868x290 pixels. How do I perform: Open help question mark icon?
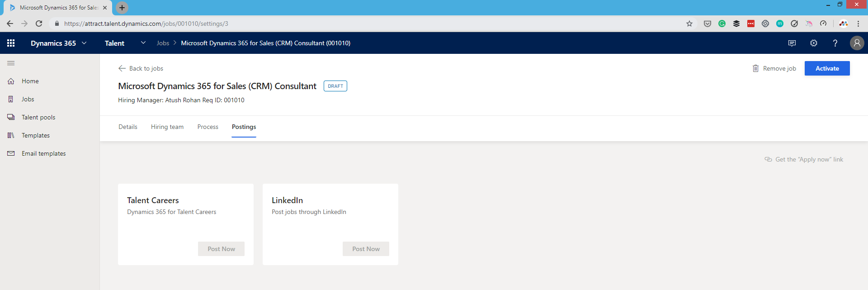click(835, 43)
